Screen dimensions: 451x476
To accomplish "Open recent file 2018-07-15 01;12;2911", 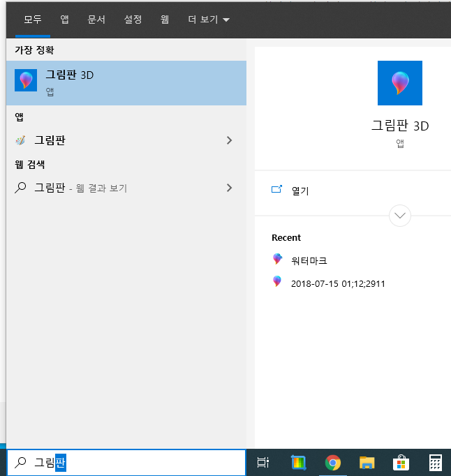I will pyautogui.click(x=338, y=284).
